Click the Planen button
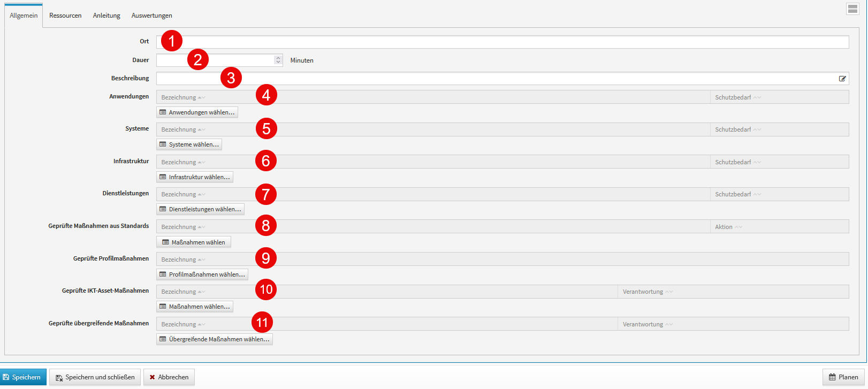The height and width of the screenshot is (389, 868). (843, 377)
